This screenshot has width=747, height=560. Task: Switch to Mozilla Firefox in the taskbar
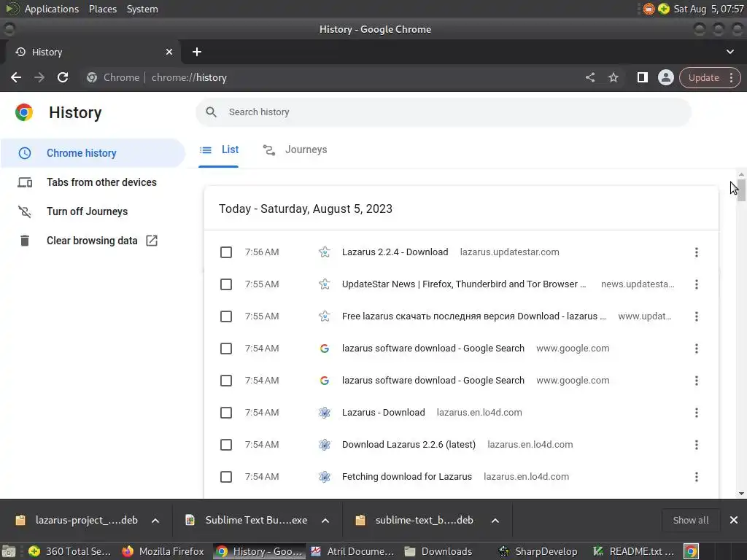point(163,551)
